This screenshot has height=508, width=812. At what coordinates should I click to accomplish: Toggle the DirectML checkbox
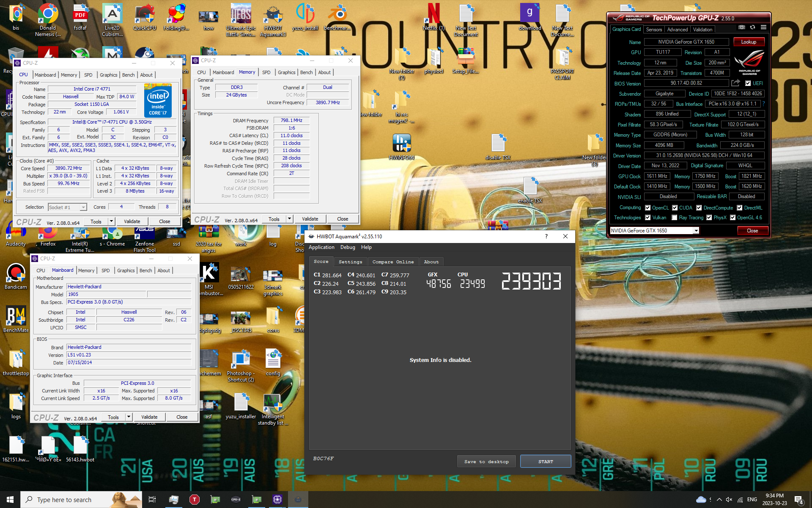[x=740, y=208]
